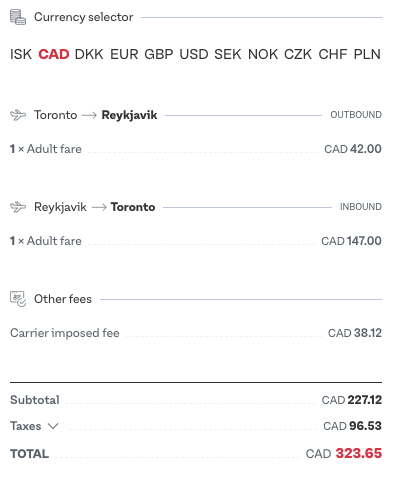Click the arrow between Reykjavik and Toronto
This screenshot has height=481, width=399.
(99, 207)
